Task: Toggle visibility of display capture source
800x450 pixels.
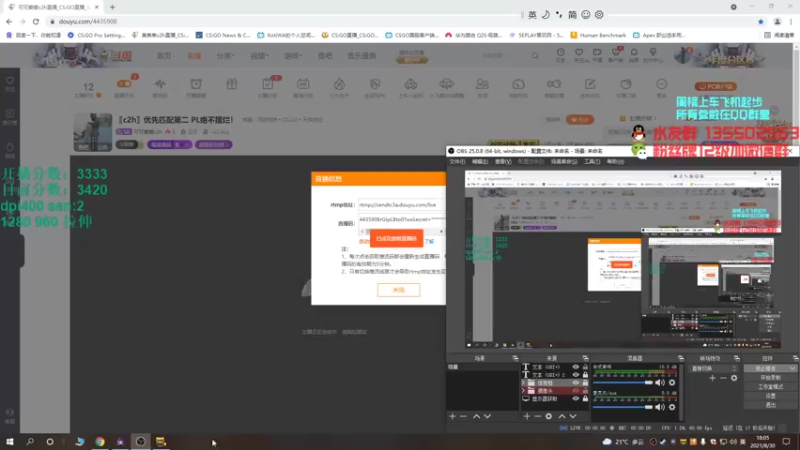Action: (x=576, y=399)
